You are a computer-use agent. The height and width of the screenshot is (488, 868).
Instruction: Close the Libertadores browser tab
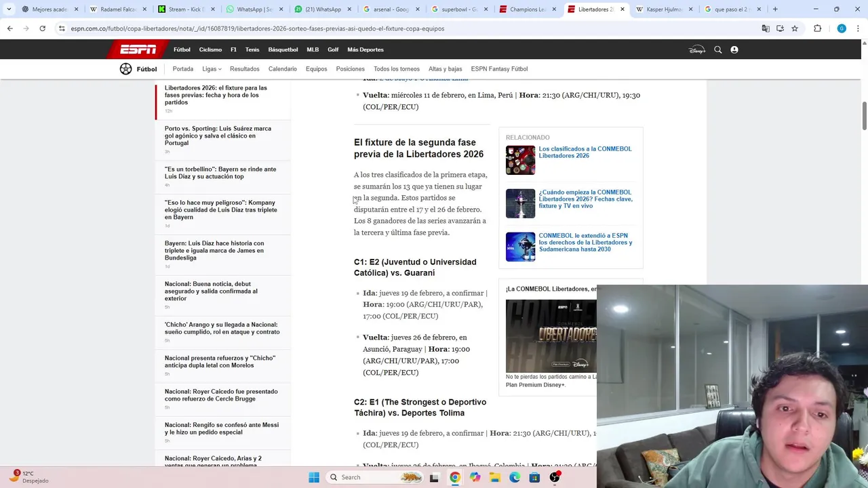pyautogui.click(x=623, y=9)
